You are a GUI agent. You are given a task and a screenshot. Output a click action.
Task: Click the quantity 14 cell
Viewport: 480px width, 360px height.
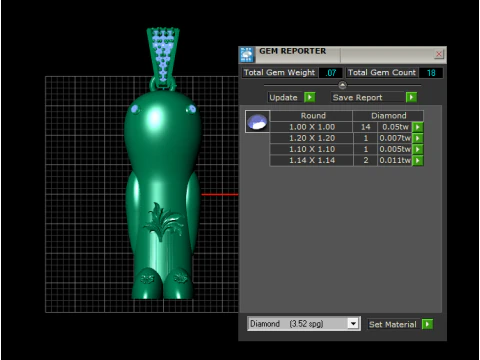pos(365,127)
